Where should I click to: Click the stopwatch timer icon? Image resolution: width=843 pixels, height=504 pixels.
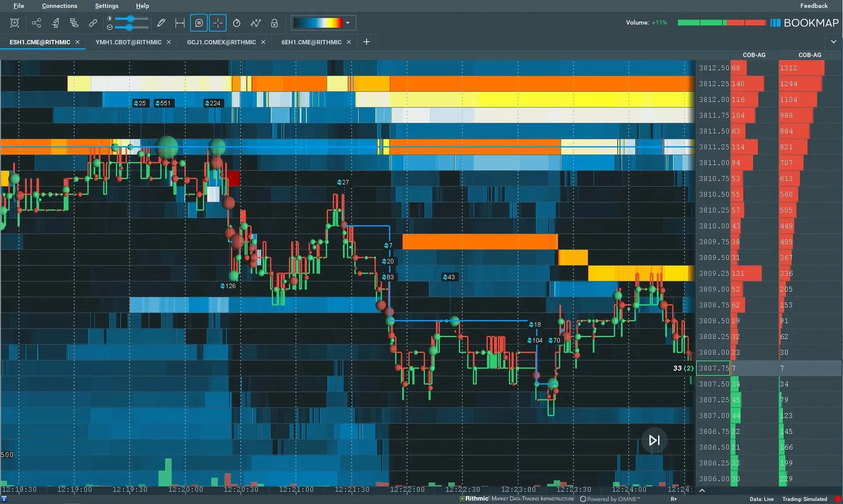coord(237,23)
